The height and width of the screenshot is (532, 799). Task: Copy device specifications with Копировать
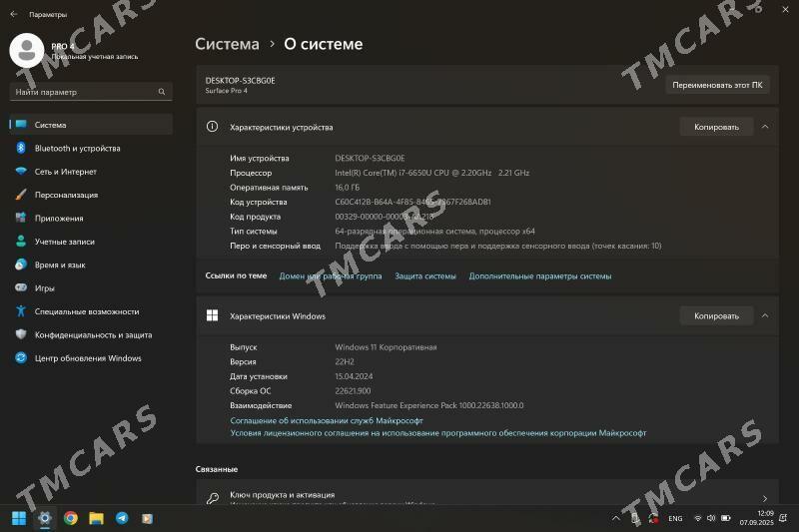[716, 127]
